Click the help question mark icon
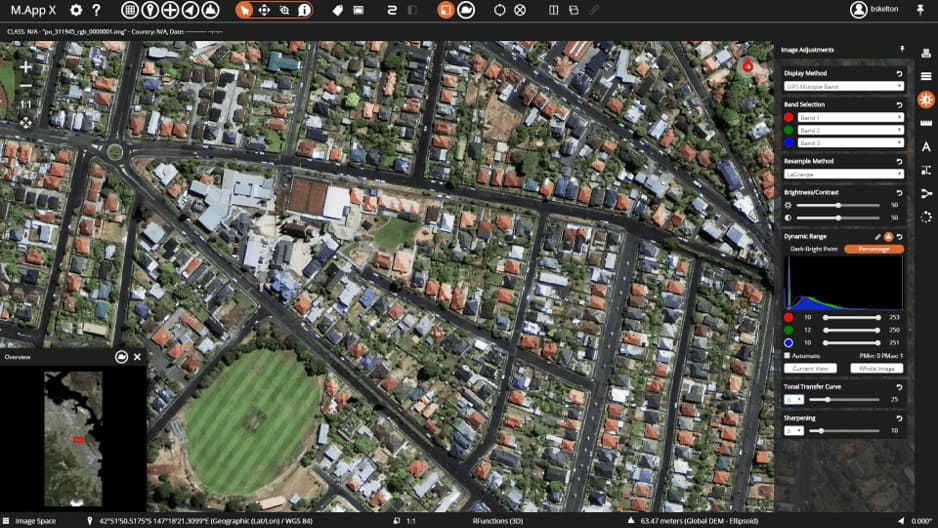The width and height of the screenshot is (938, 528). (96, 10)
